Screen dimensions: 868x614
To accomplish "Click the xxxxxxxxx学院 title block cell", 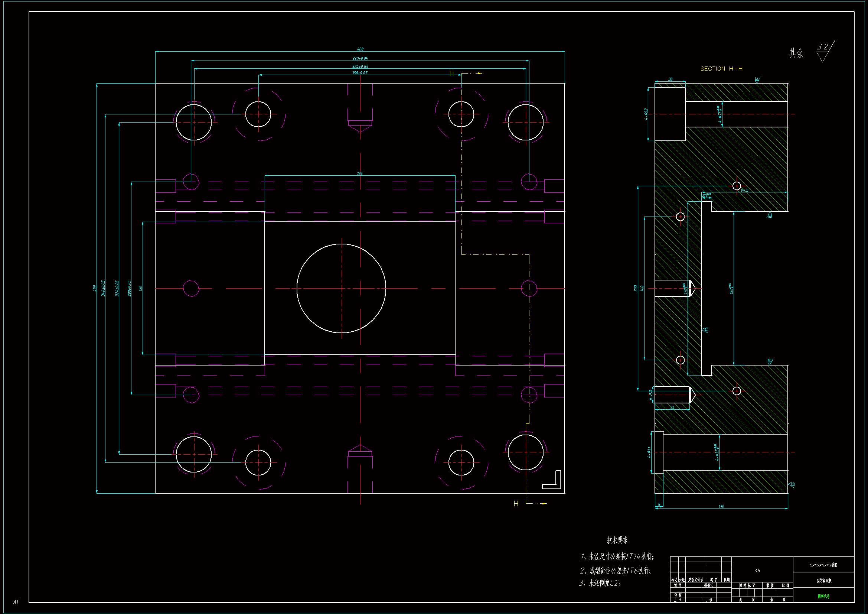I will click(823, 565).
